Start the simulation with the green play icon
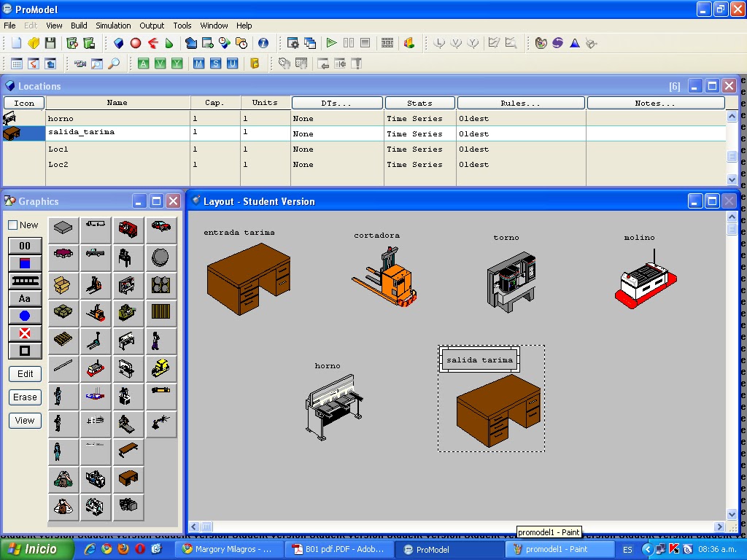 pyautogui.click(x=332, y=42)
